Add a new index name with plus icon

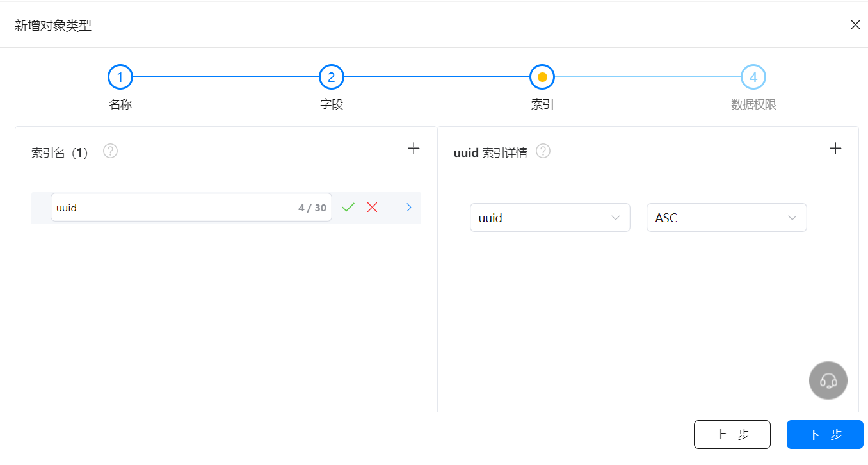(x=414, y=149)
